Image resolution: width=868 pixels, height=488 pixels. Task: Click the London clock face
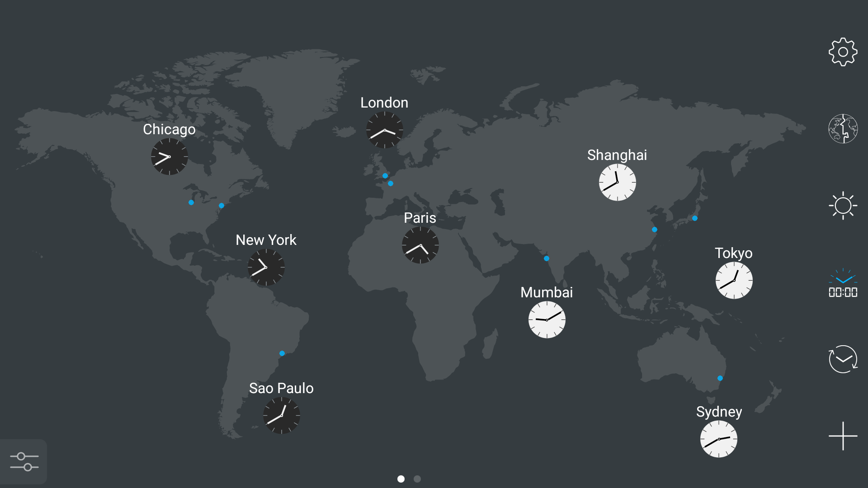(x=385, y=130)
